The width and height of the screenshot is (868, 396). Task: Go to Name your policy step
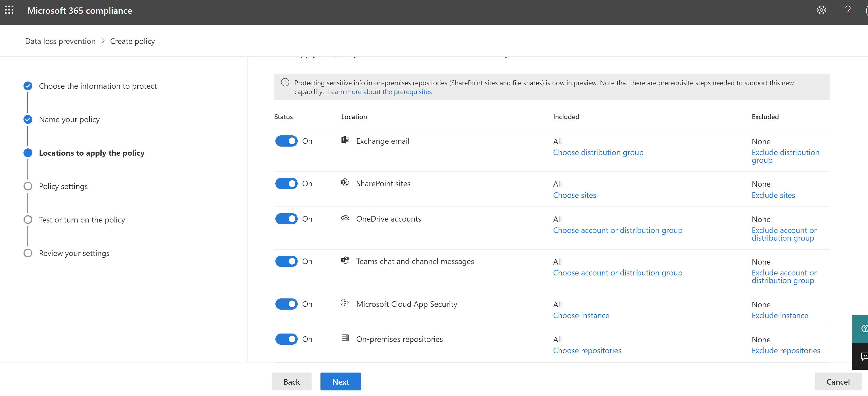point(69,120)
